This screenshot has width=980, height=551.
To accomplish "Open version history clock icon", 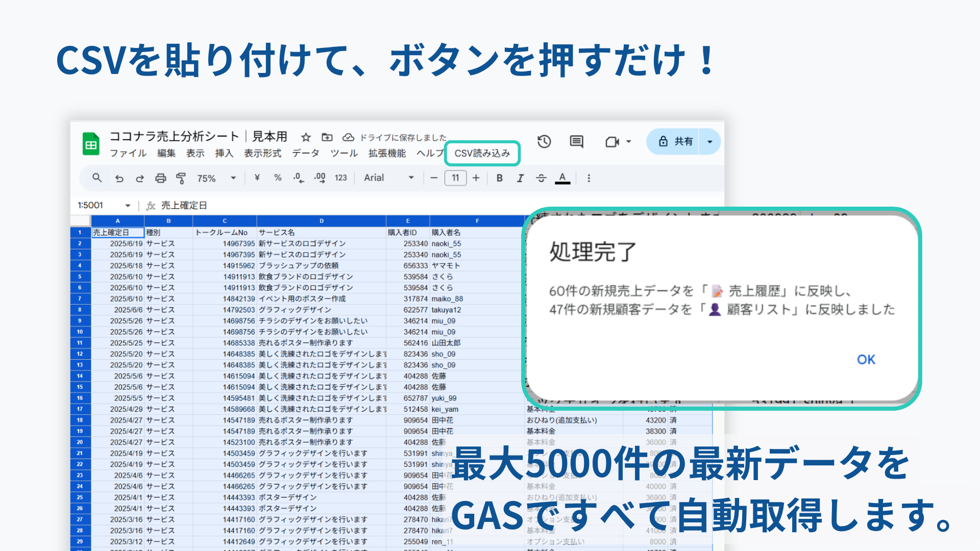I will click(544, 141).
